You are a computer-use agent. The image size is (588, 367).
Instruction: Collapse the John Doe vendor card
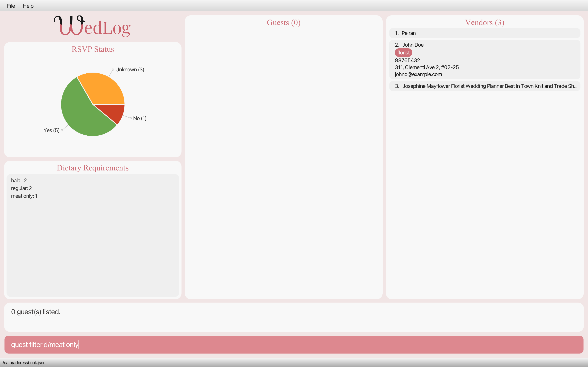click(484, 45)
